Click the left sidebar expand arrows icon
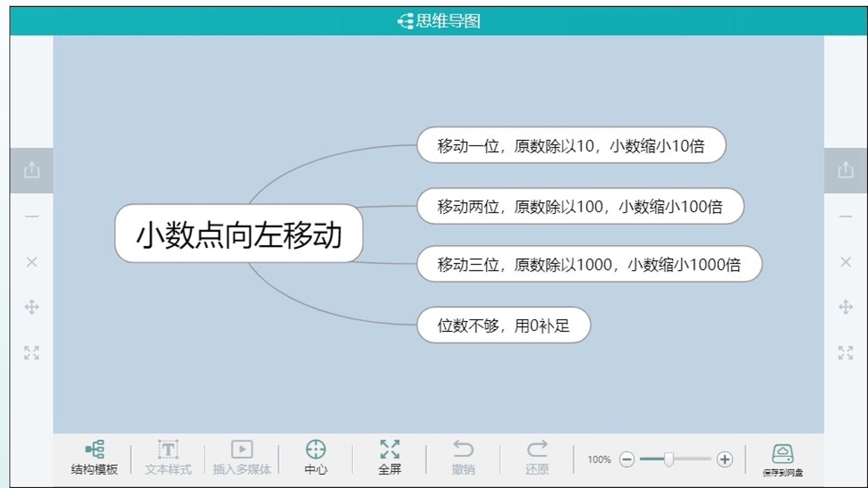868x488 pixels. [32, 353]
